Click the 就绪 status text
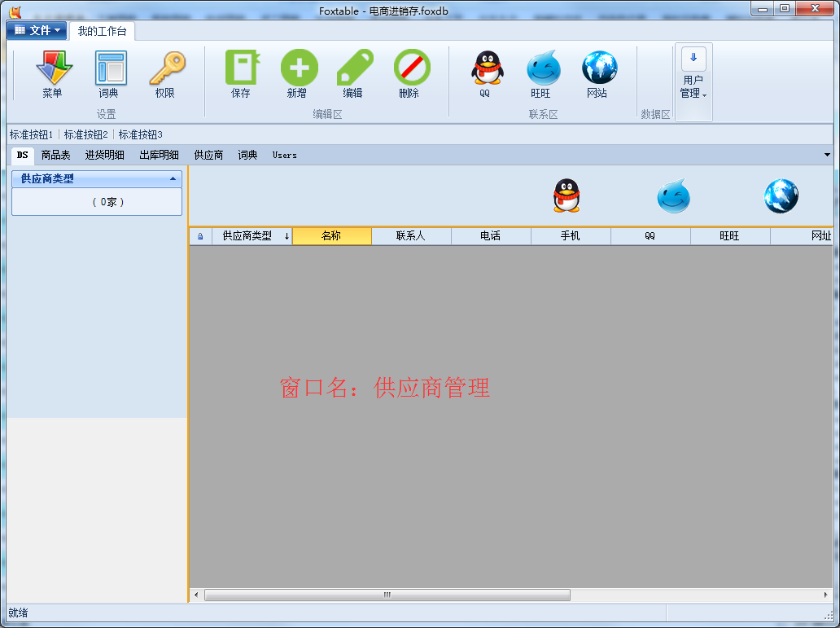Screen dimensions: 840x628 tap(18, 613)
